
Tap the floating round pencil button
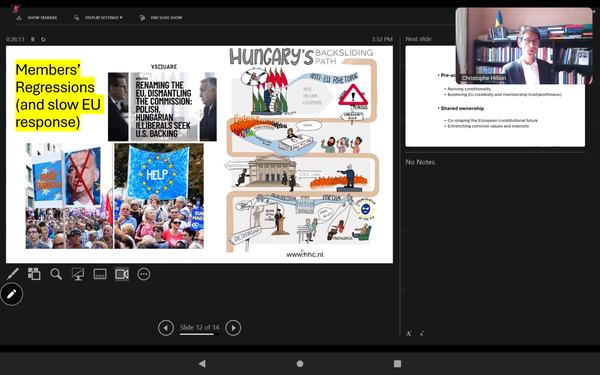tap(11, 294)
